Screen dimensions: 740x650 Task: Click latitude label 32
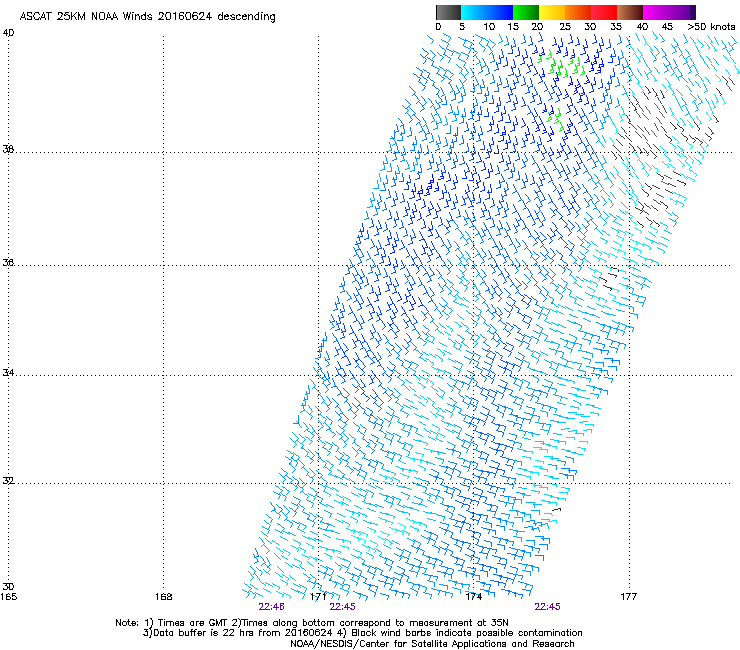coord(8,481)
